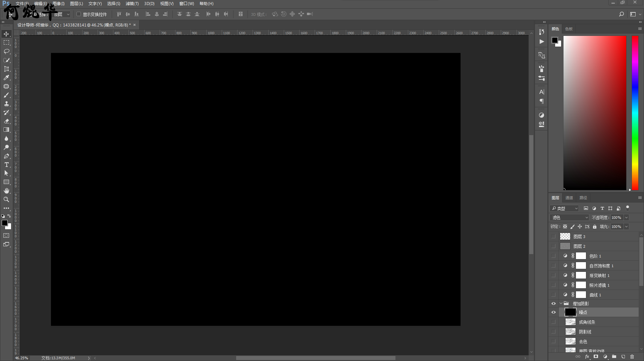Open the 滤镜(T) menu

point(132,4)
